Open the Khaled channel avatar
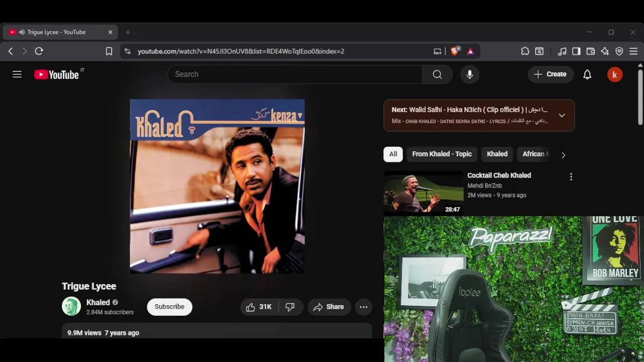 click(71, 307)
